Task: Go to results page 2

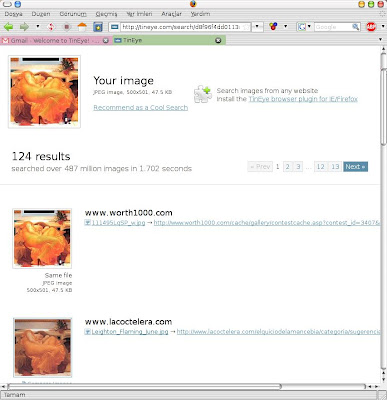Action: pos(288,167)
